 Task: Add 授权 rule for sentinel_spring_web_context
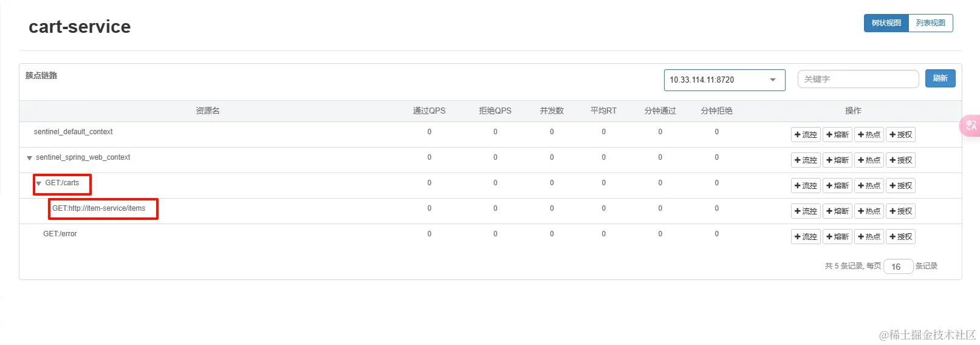900,160
